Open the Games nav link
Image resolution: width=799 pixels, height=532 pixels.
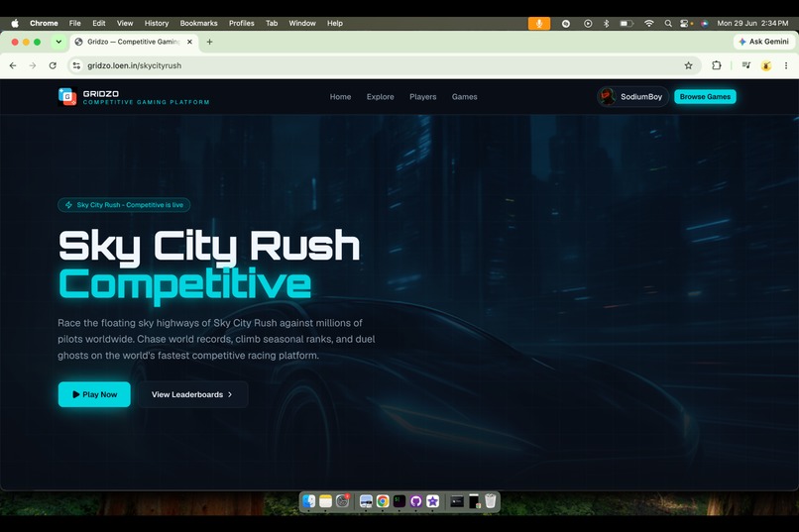click(465, 97)
